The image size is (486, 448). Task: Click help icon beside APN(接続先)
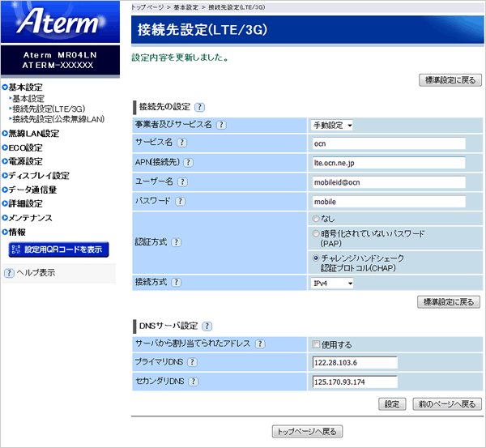188,162
